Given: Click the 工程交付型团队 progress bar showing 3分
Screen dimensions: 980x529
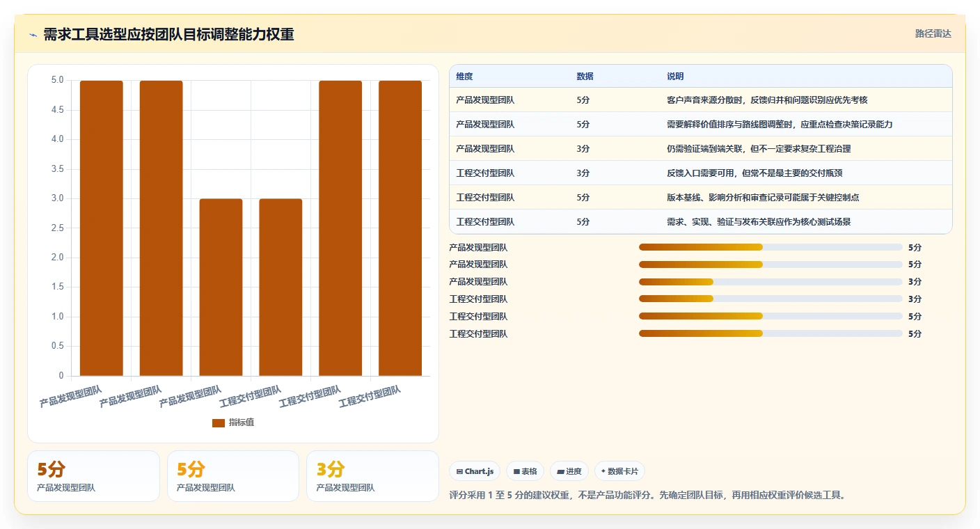Looking at the screenshot, I should [x=770, y=299].
